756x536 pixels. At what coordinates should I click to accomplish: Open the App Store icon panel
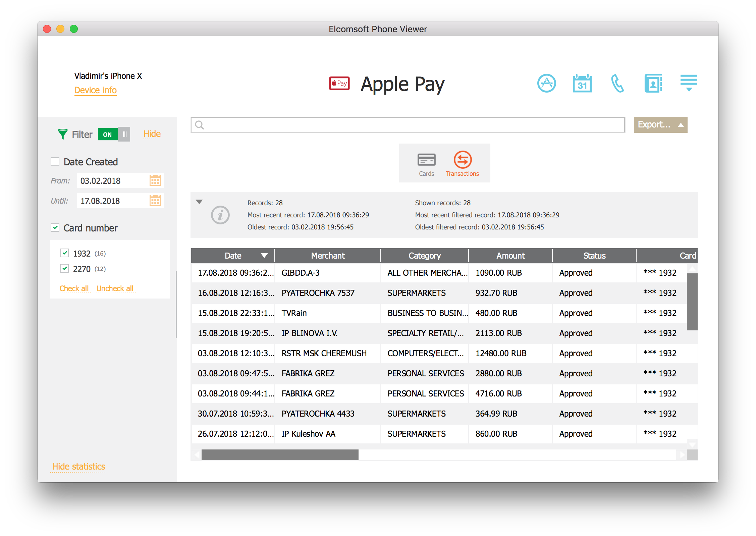546,83
